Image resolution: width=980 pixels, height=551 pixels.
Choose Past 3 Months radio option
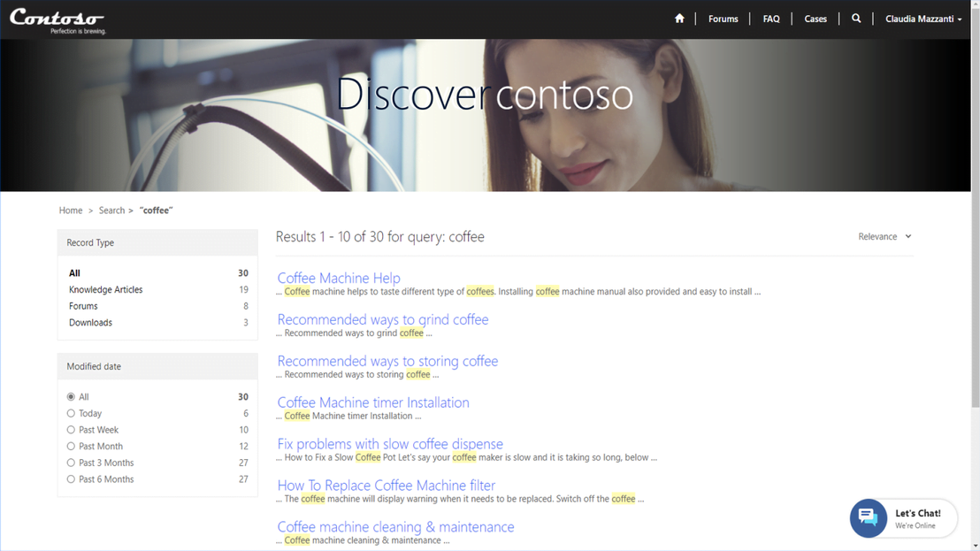[71, 463]
